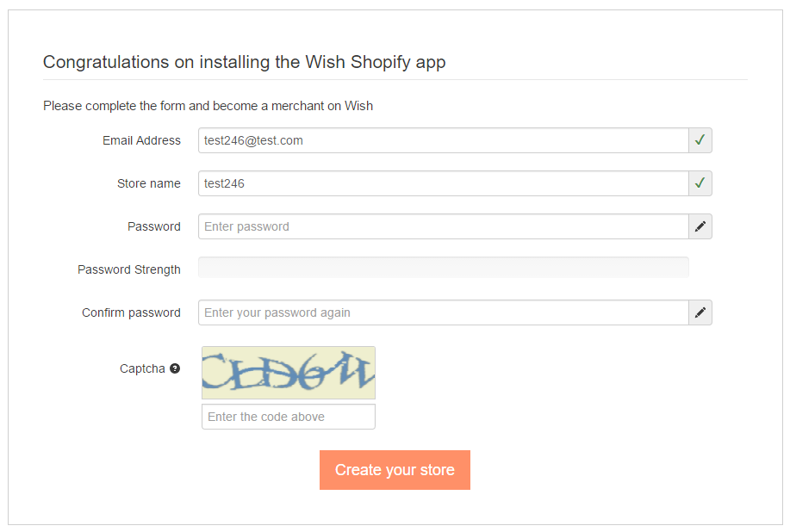
Task: Click the Password label
Action: (x=154, y=226)
